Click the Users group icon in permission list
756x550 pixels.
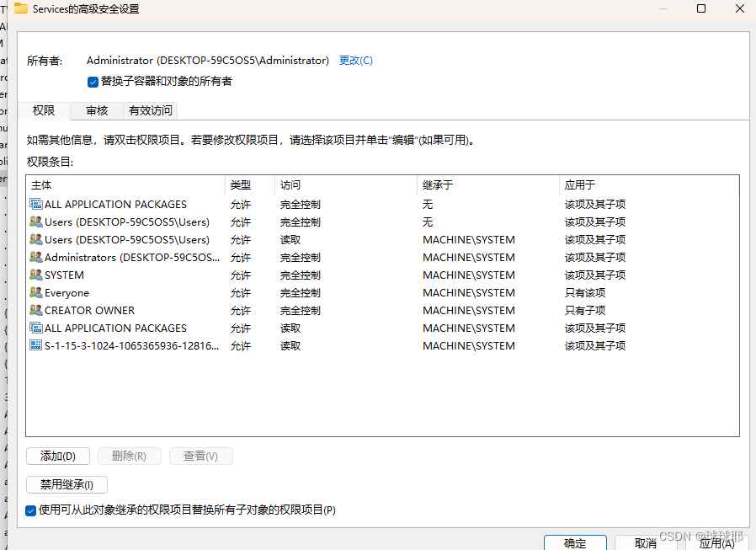pos(36,222)
